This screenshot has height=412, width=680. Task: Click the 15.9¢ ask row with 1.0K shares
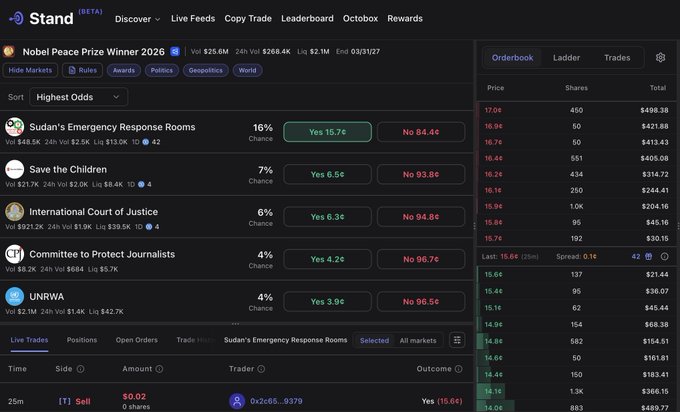(577, 206)
